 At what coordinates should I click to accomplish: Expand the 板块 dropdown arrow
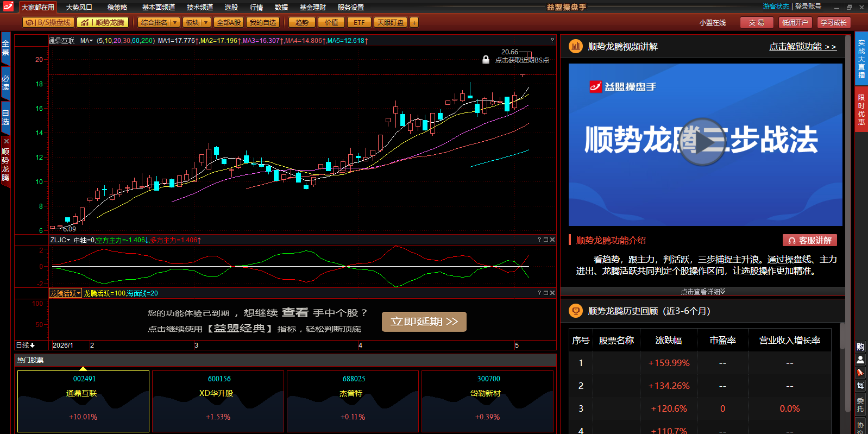coord(206,22)
